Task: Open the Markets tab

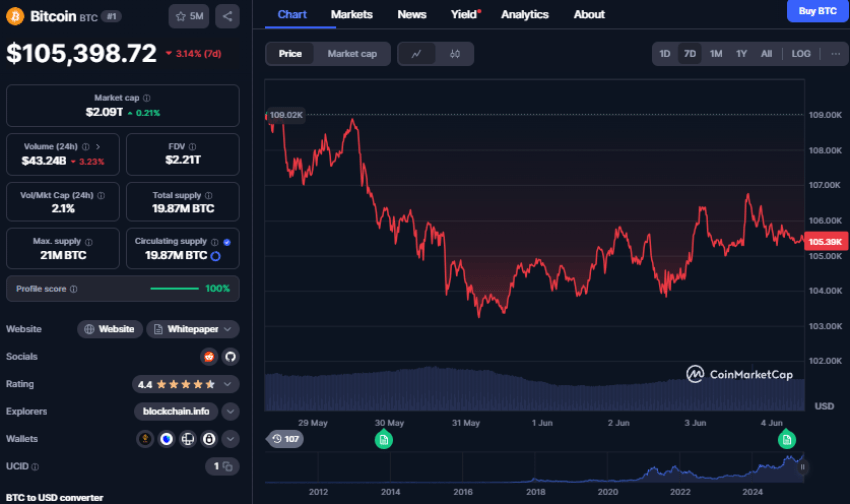Action: [351, 15]
